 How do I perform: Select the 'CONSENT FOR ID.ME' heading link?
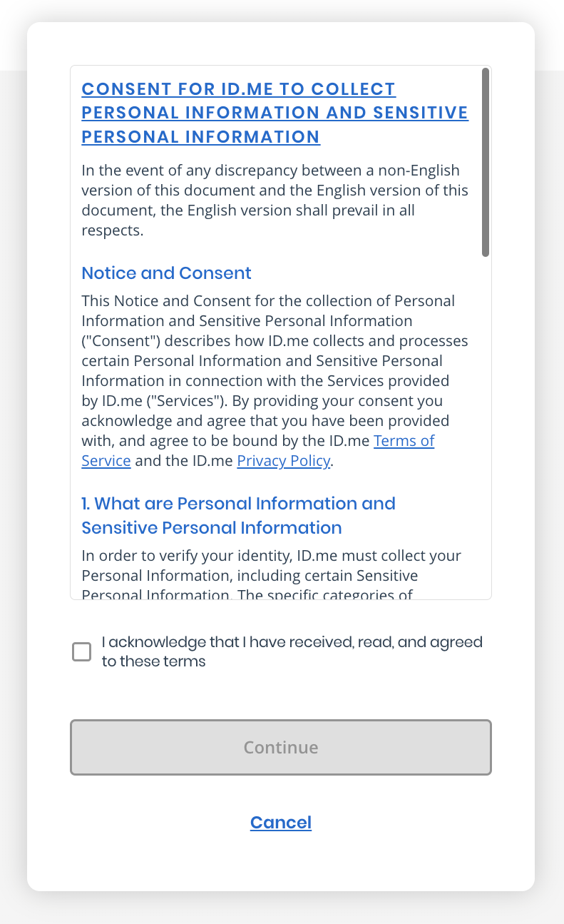[275, 113]
